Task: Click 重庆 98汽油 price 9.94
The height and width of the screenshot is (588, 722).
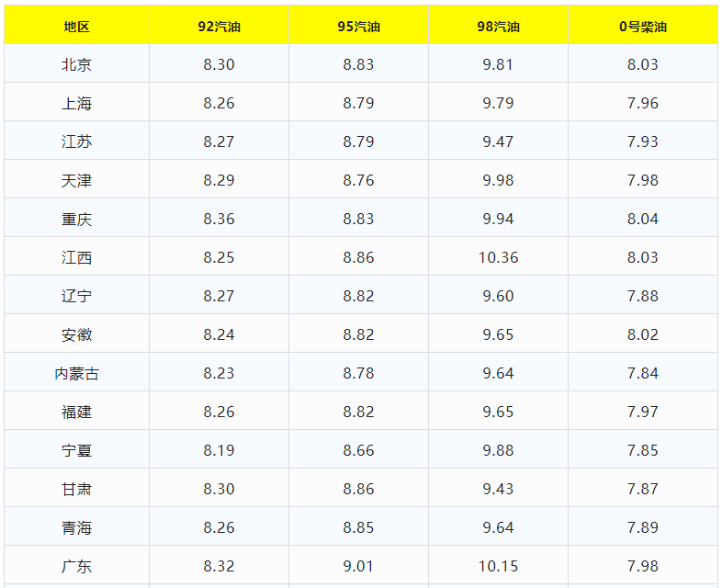Action: pyautogui.click(x=498, y=220)
